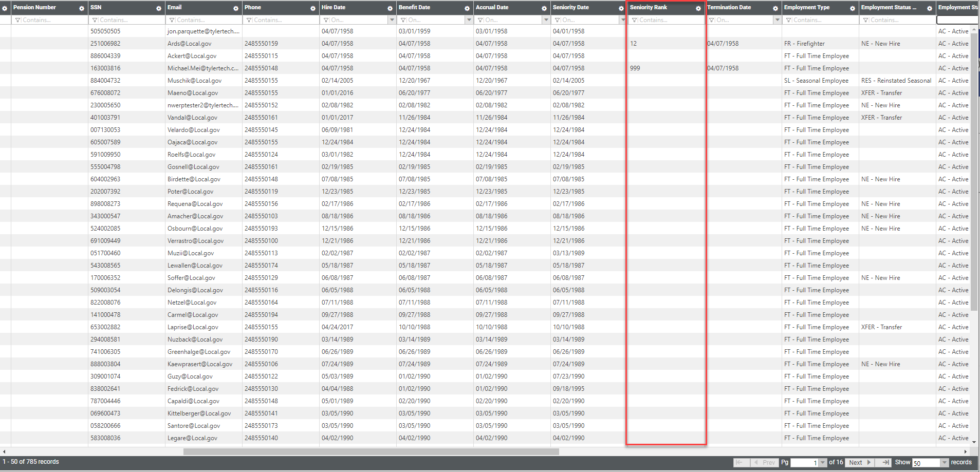Click the Email Contains filter input

coord(204,20)
